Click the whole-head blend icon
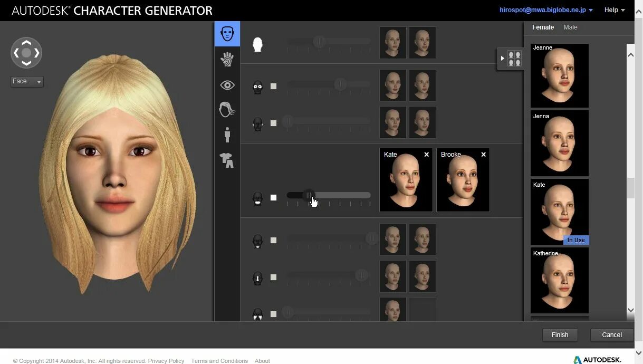Image resolution: width=643 pixels, height=364 pixels. point(257,44)
